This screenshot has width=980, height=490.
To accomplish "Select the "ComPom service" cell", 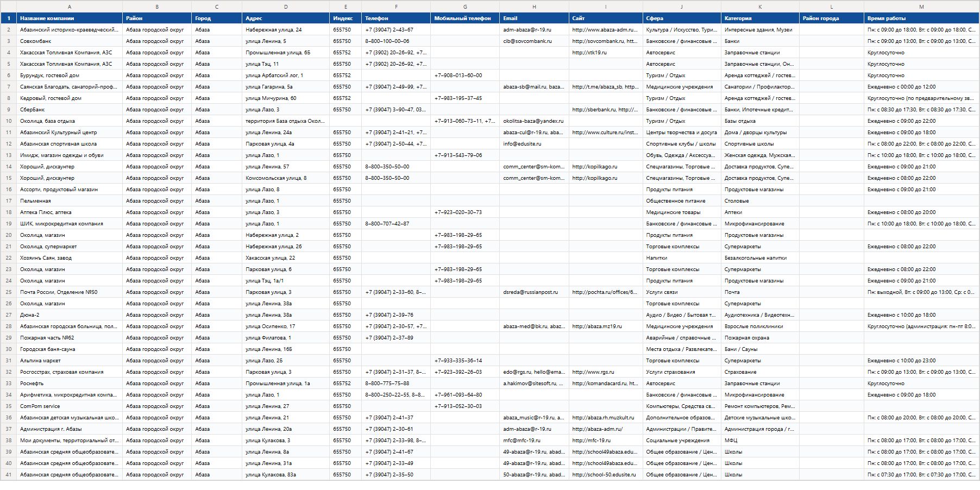I will [x=70, y=406].
